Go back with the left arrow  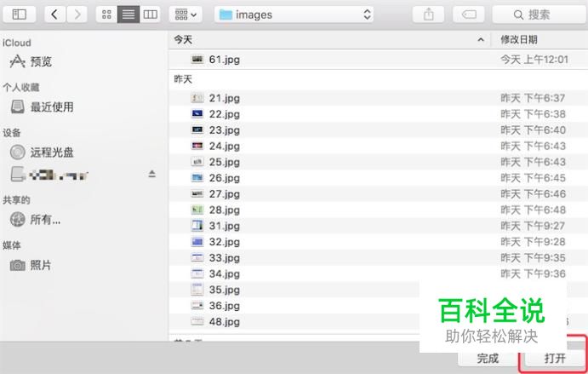(55, 14)
